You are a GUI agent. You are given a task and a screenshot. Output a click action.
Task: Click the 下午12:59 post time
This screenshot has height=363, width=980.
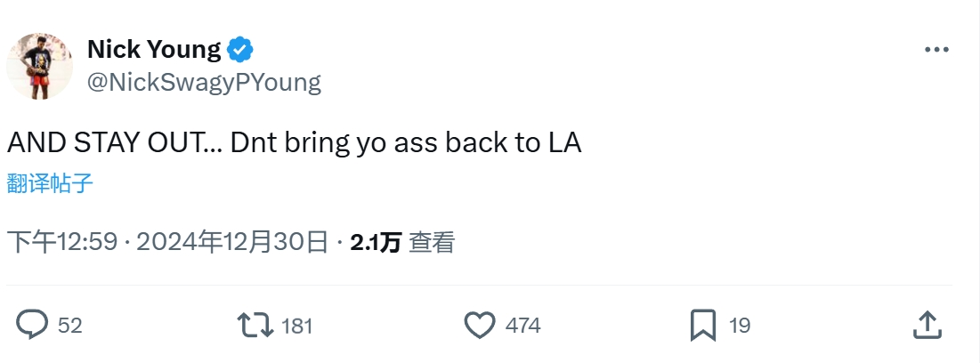pos(62,242)
